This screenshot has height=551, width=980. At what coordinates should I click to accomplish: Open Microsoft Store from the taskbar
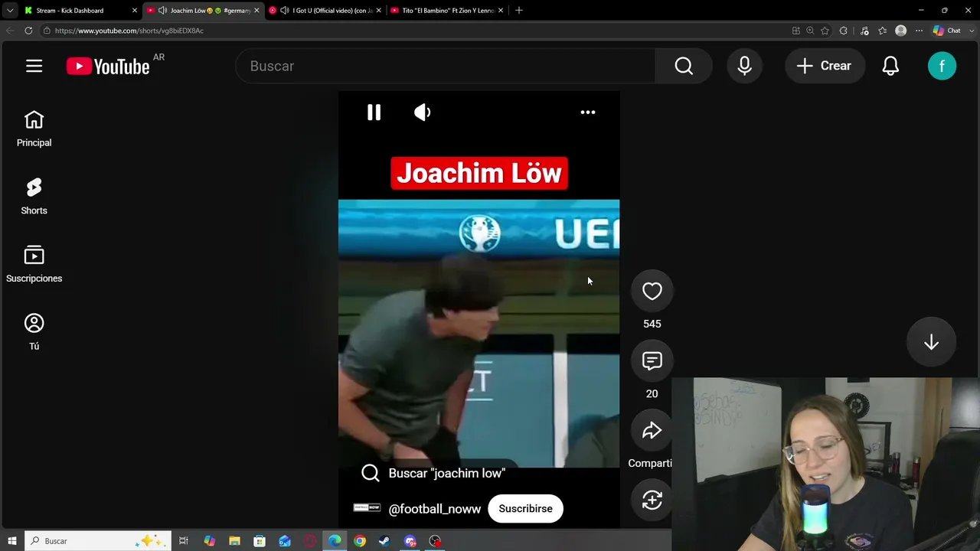click(x=260, y=541)
